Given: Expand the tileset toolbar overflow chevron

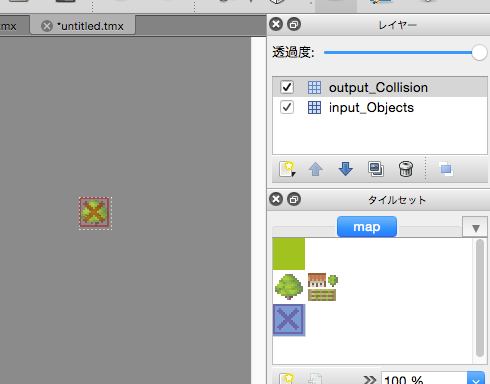Looking at the screenshot, I should pyautogui.click(x=369, y=379).
